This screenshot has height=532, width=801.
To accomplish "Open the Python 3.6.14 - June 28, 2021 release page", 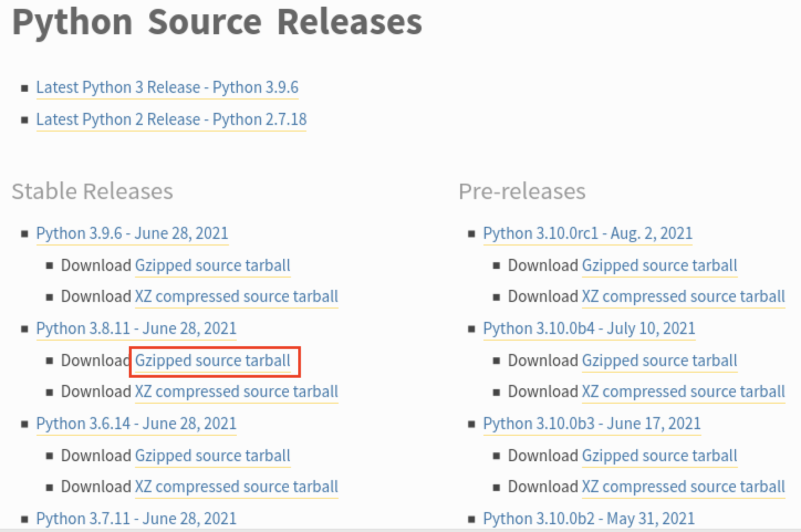I will click(136, 424).
